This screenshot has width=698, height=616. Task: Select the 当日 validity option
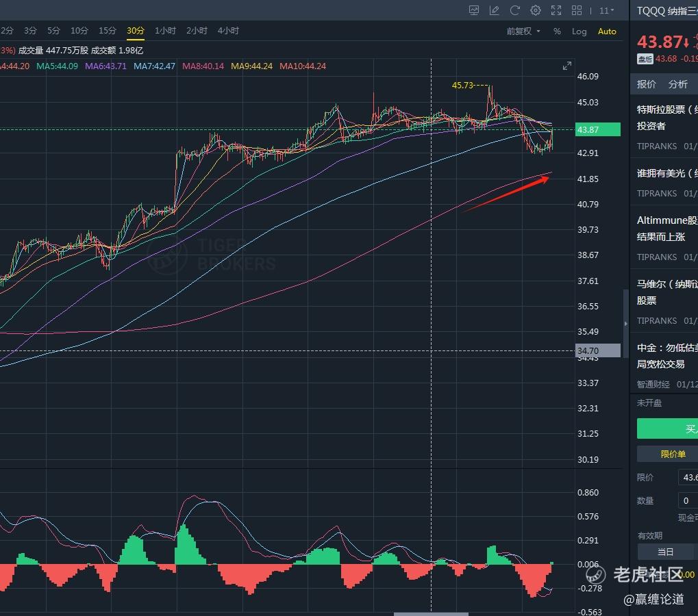(x=666, y=552)
